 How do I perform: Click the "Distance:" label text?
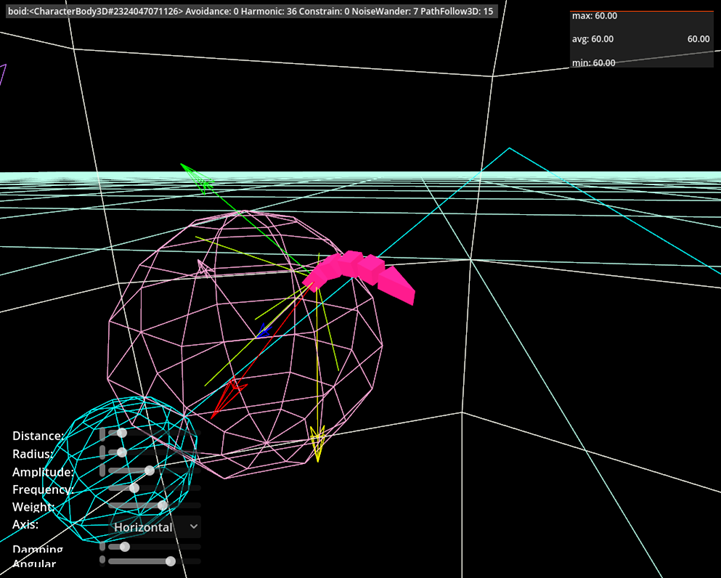(38, 436)
